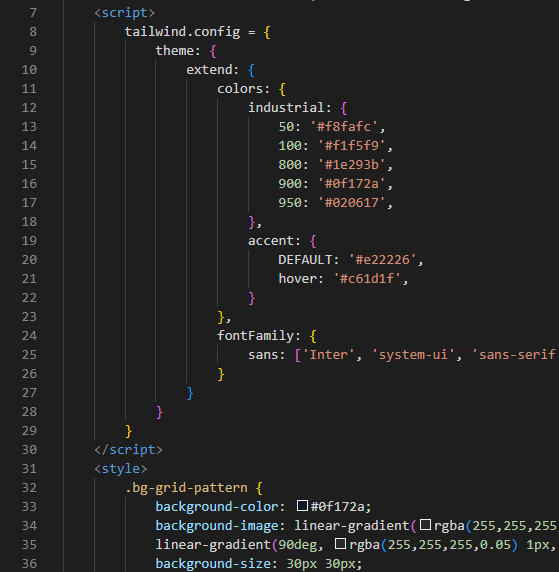Click the 'Inter' font string
559x572 pixels.
328,355
